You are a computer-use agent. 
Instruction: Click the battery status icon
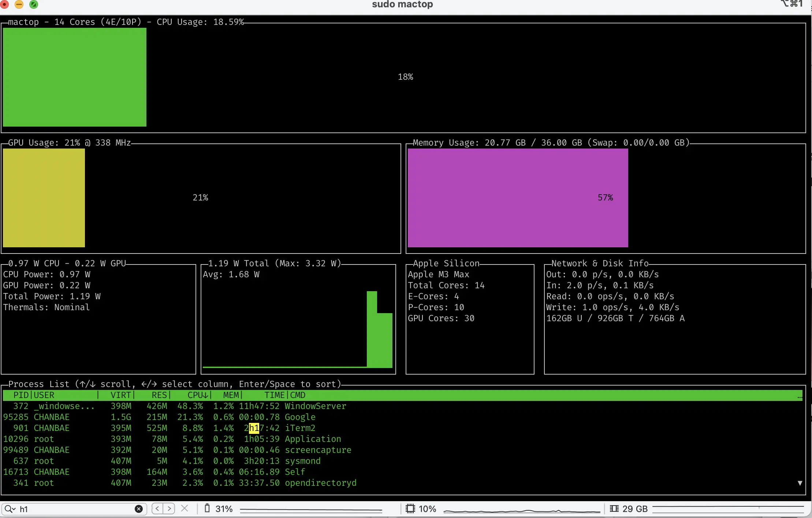point(207,508)
